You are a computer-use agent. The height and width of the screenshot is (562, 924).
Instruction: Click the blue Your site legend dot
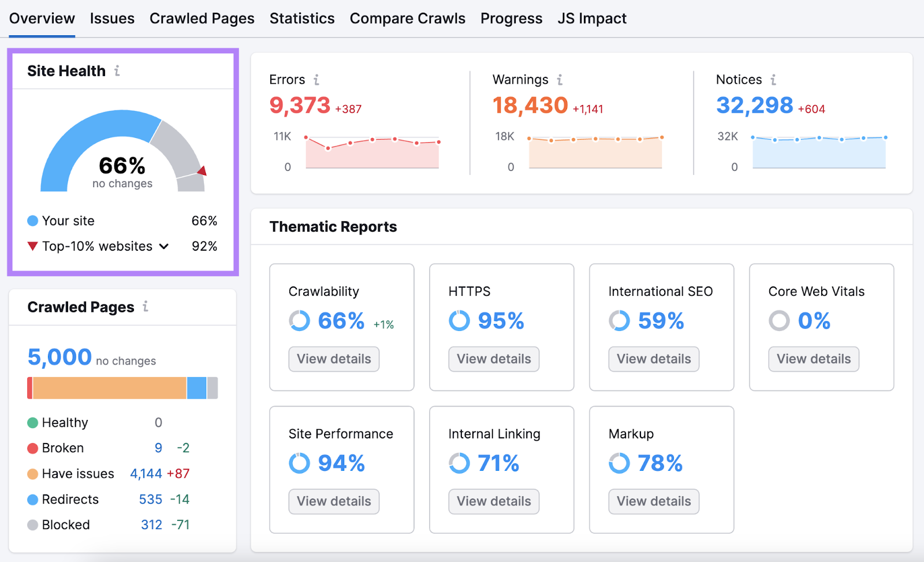pyautogui.click(x=33, y=221)
